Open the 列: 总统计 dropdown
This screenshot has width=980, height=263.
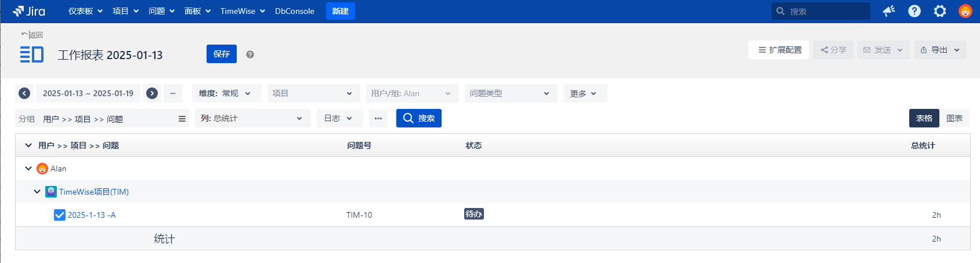[252, 118]
